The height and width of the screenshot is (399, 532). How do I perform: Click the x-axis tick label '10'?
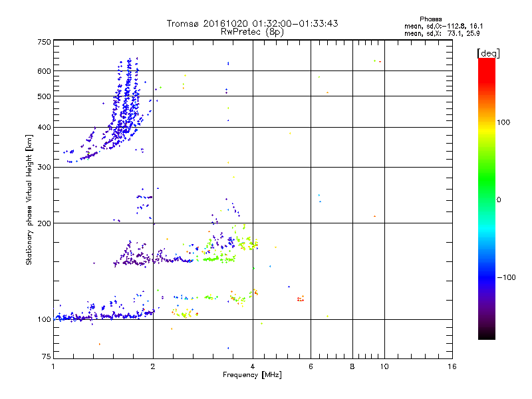pos(384,366)
